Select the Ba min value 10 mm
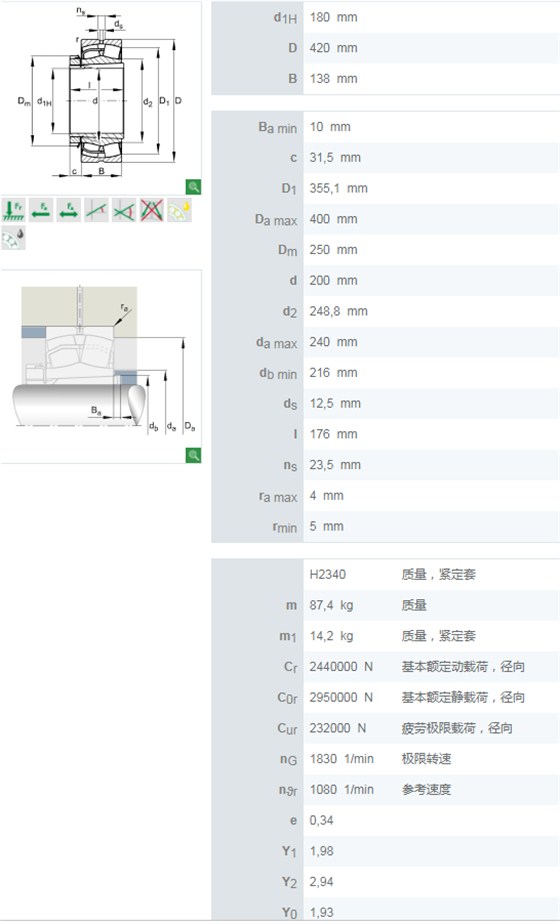560x924 pixels. tap(330, 127)
